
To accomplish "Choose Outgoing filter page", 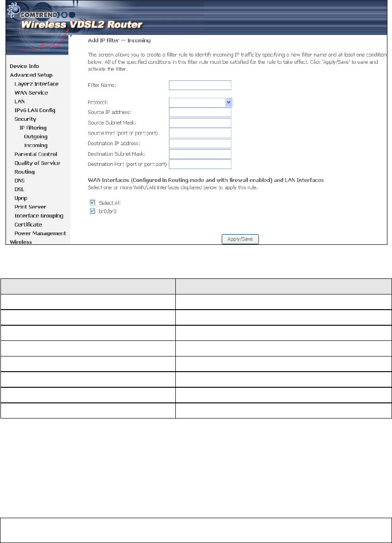I will coord(36,136).
